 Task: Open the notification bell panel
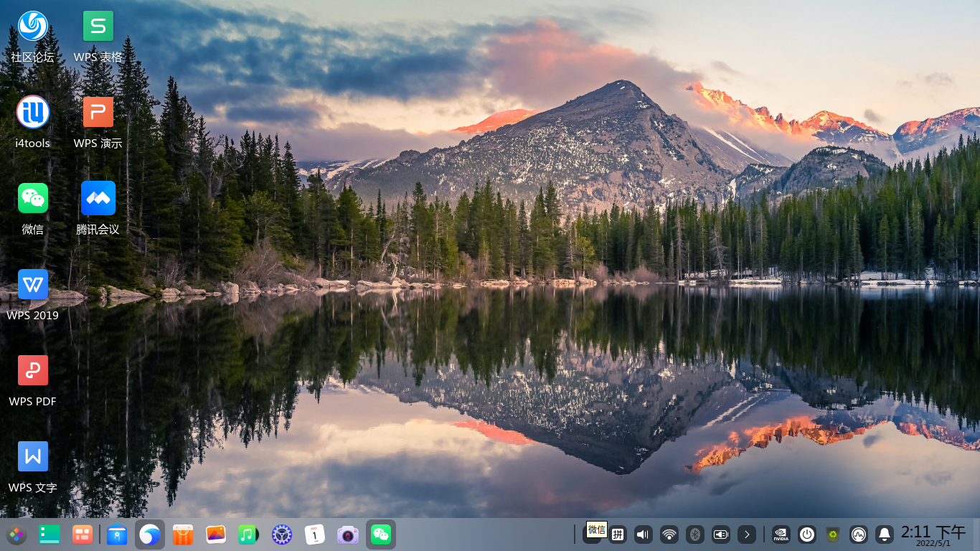click(x=885, y=534)
